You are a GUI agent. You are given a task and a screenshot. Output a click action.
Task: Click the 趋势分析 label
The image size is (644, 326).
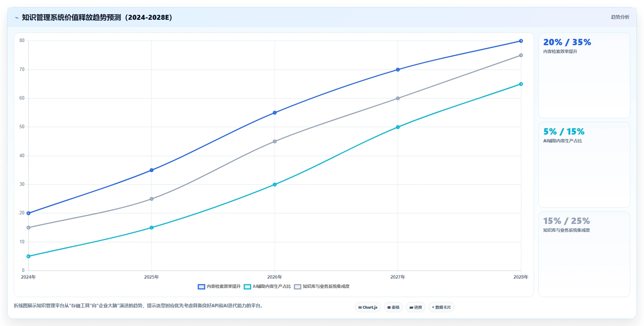tap(620, 17)
